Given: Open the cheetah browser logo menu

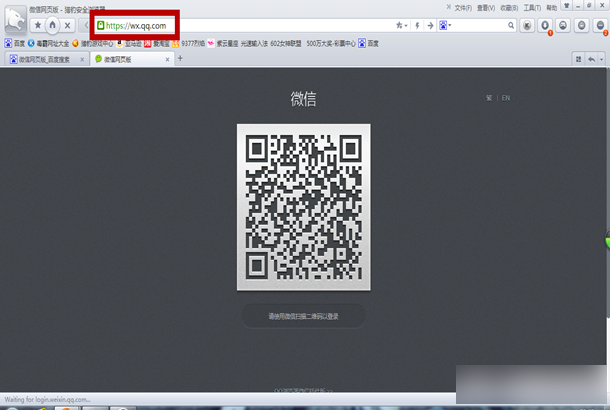Looking at the screenshot, I should pyautogui.click(x=15, y=19).
